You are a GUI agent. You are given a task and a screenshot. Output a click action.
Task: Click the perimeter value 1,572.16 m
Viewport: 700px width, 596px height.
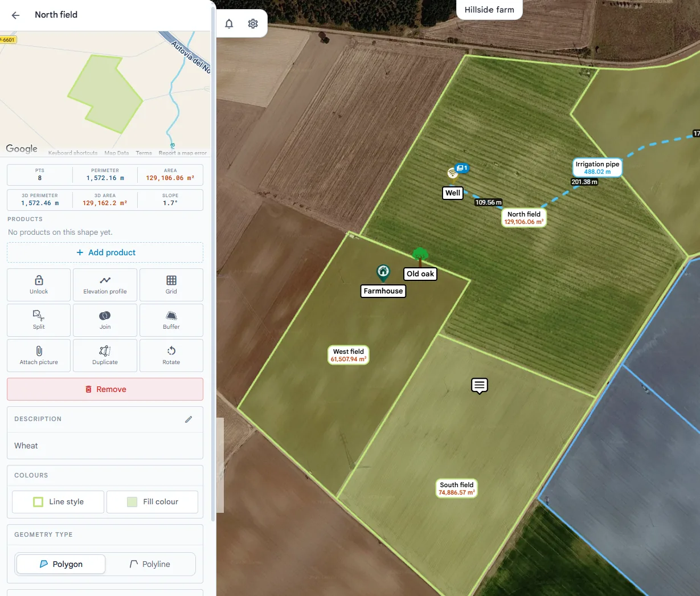click(x=105, y=178)
